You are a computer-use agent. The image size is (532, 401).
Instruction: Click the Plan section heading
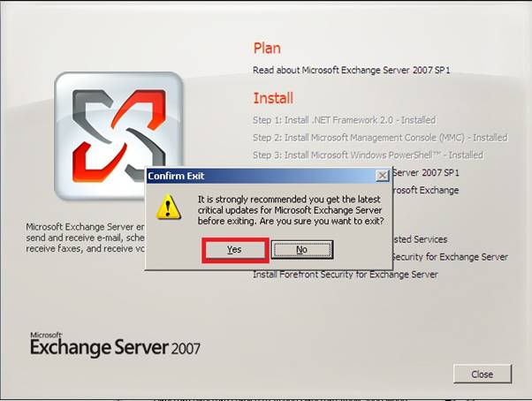[267, 49]
